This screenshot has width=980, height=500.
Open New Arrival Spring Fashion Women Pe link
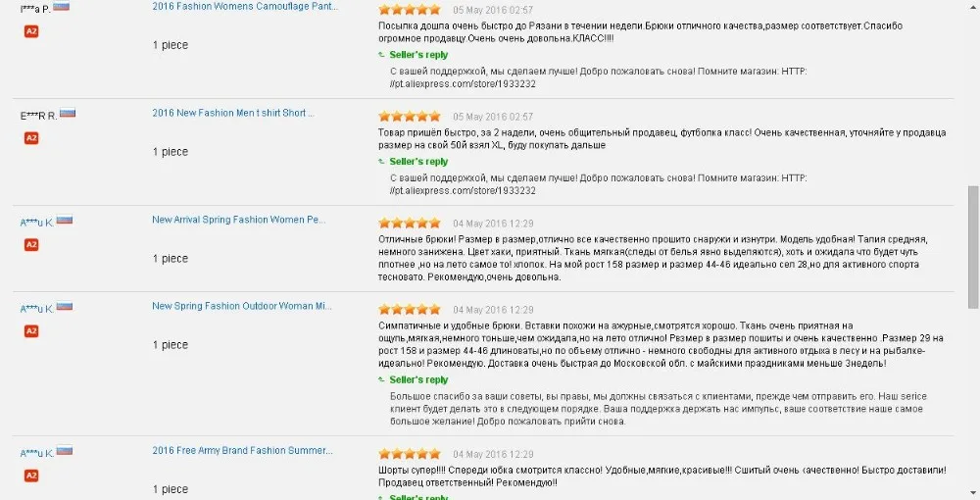[239, 220]
